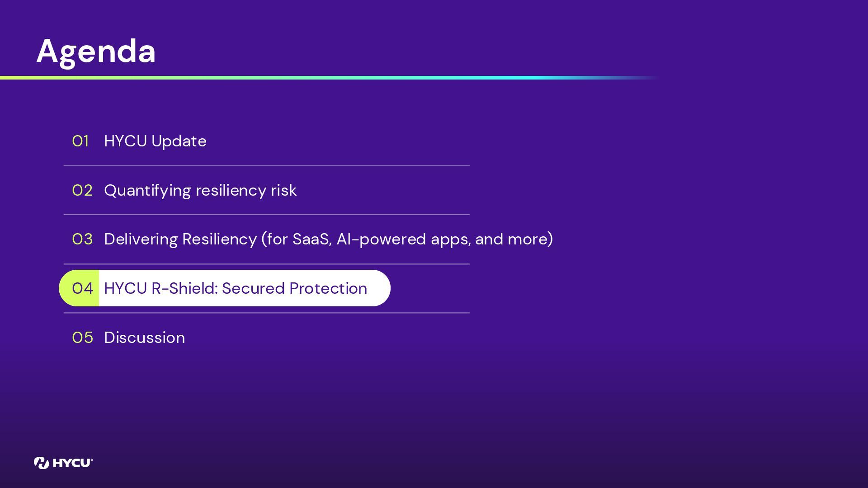Open the Discussion agenda item

point(144,338)
